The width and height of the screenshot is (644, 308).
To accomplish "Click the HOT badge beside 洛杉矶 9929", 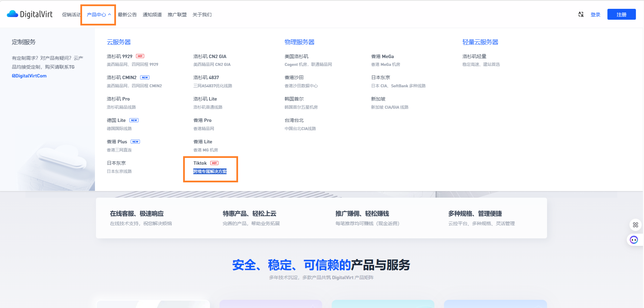I will (140, 56).
